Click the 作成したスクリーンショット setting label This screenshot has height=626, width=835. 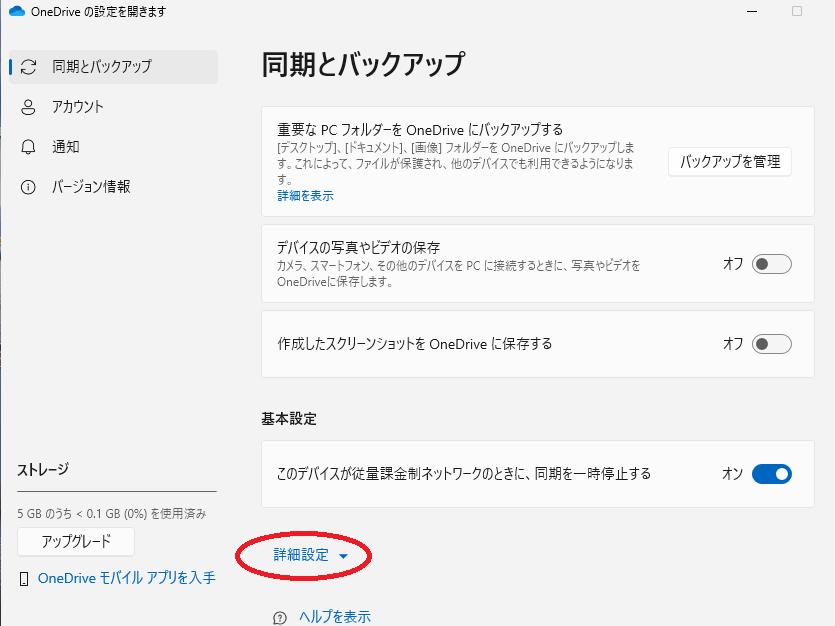coord(414,344)
